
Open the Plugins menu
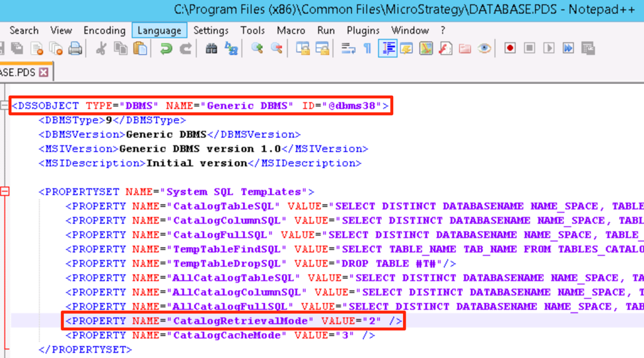point(363,30)
